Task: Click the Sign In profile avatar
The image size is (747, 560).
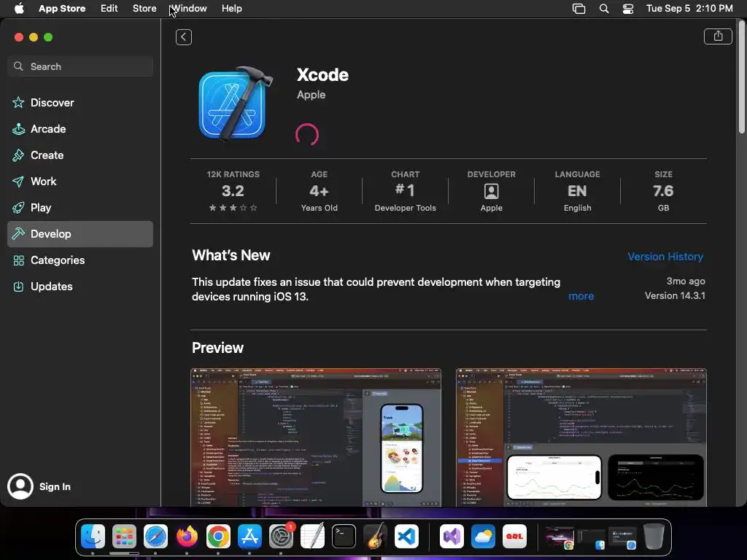Action: pyautogui.click(x=20, y=486)
